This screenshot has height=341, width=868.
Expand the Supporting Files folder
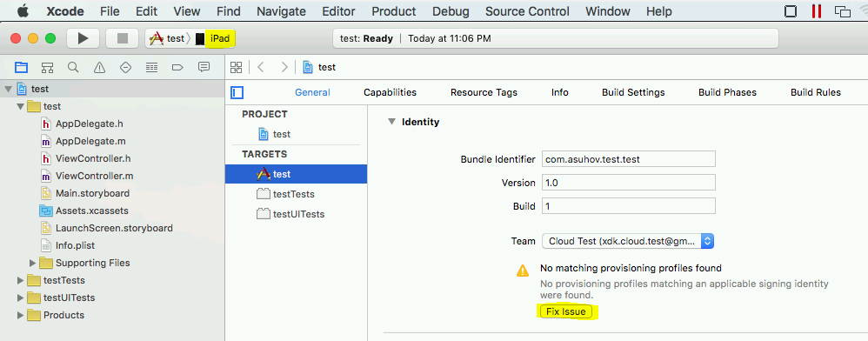click(33, 263)
